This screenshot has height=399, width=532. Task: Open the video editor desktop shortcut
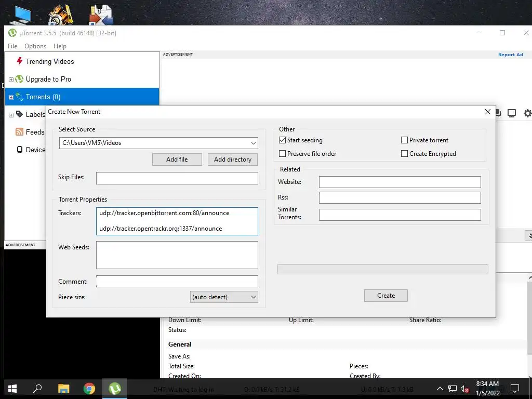point(60,15)
